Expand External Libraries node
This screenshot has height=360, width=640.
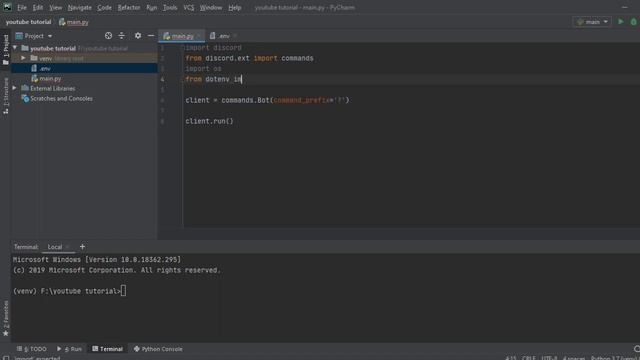click(15, 88)
